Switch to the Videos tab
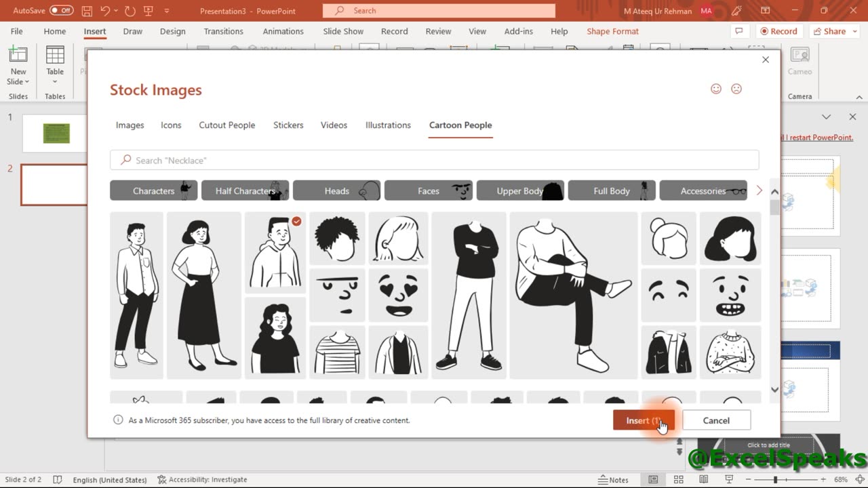 [x=334, y=125]
